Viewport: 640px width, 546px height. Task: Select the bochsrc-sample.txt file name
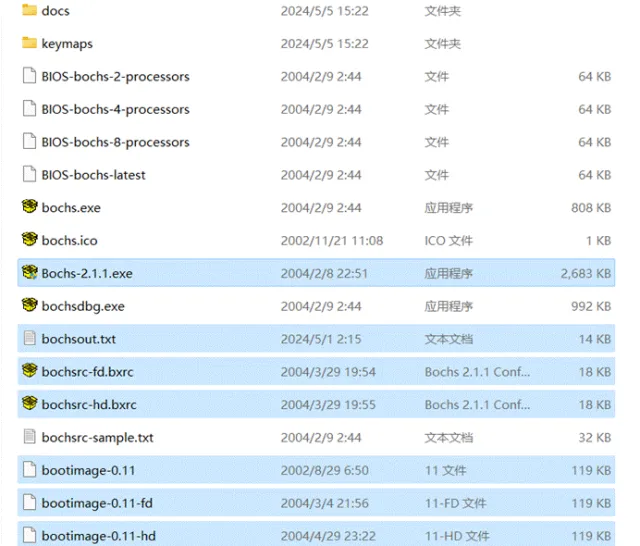point(98,438)
